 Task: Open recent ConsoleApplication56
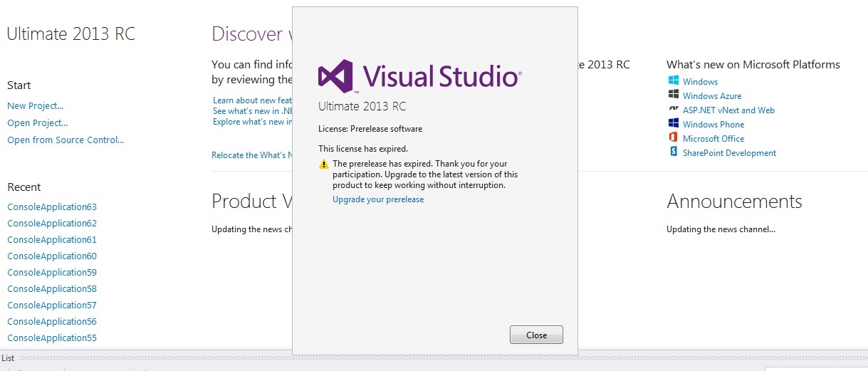click(52, 322)
